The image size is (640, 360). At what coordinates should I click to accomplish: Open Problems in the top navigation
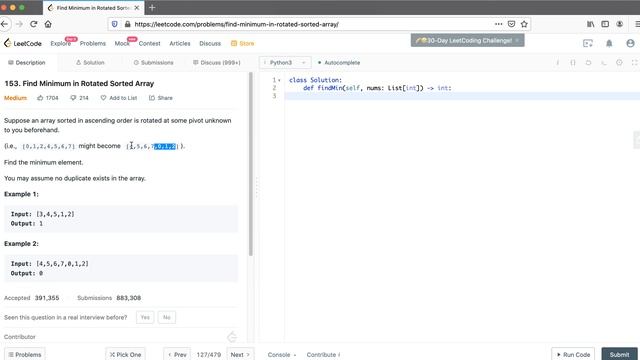pos(93,43)
